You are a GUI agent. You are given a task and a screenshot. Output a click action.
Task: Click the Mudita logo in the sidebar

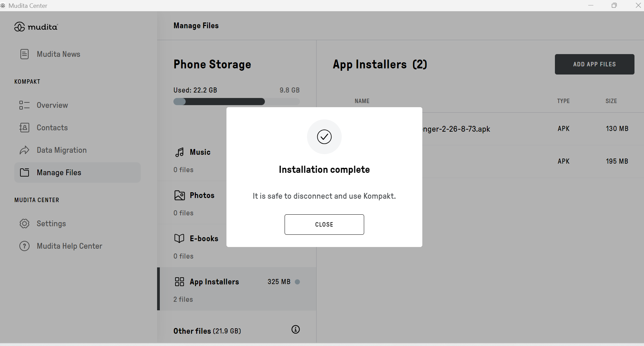[36, 27]
